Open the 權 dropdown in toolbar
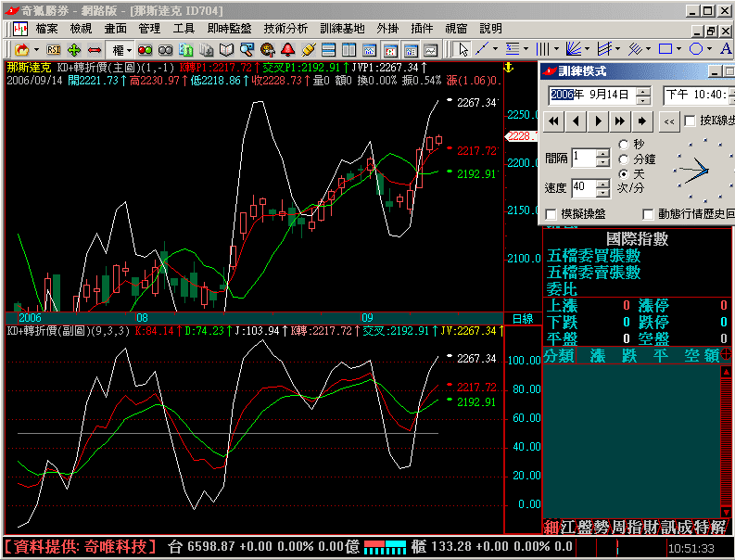735x560 pixels. [119, 49]
